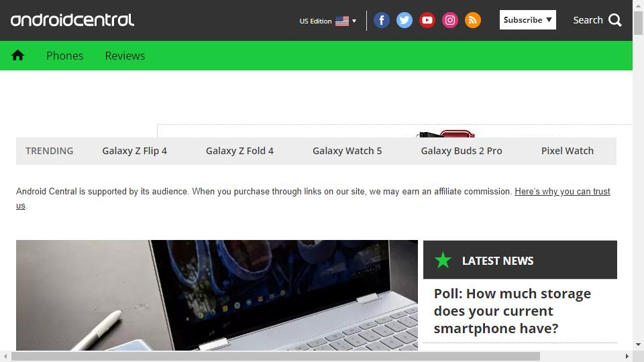Open the Facebook social icon
The width and height of the screenshot is (644, 362).
[x=382, y=20]
